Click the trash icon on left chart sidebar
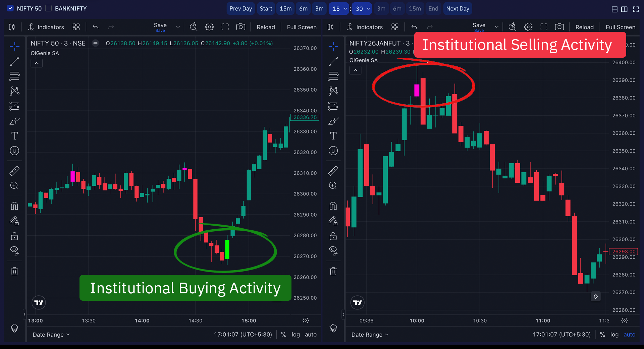Screen dimensions: 644x349 pyautogui.click(x=14, y=271)
